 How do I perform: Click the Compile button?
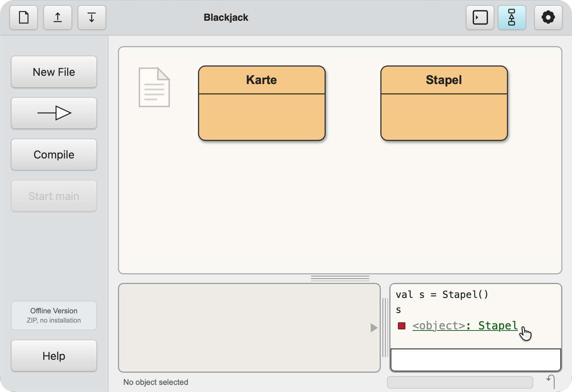point(54,155)
